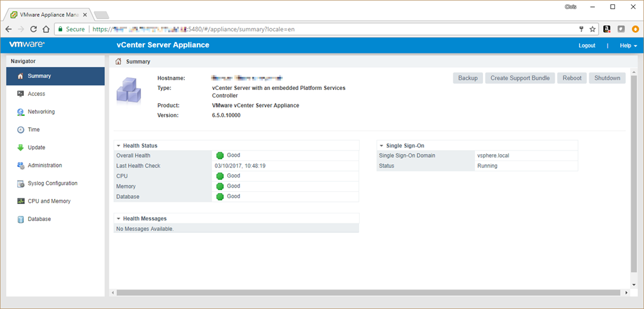The image size is (644, 309).
Task: Click the Administration users icon
Action: pyautogui.click(x=21, y=166)
